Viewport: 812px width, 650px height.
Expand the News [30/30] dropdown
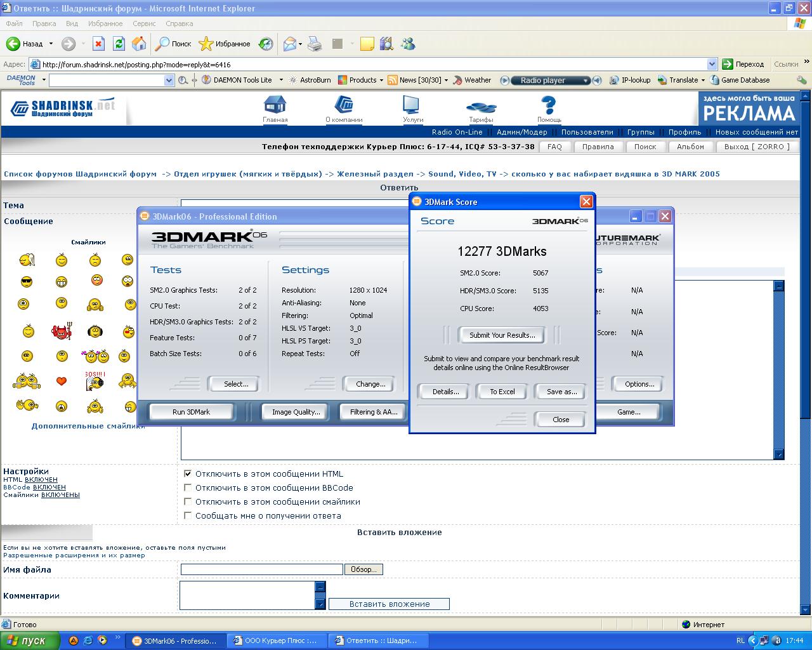click(x=446, y=80)
